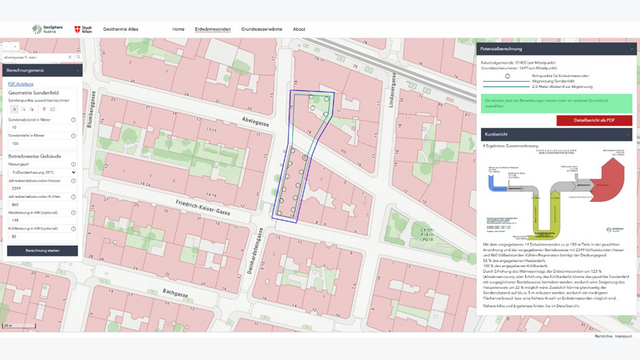
Task: Zoom out the map with minus button
Action: pos(7,47)
